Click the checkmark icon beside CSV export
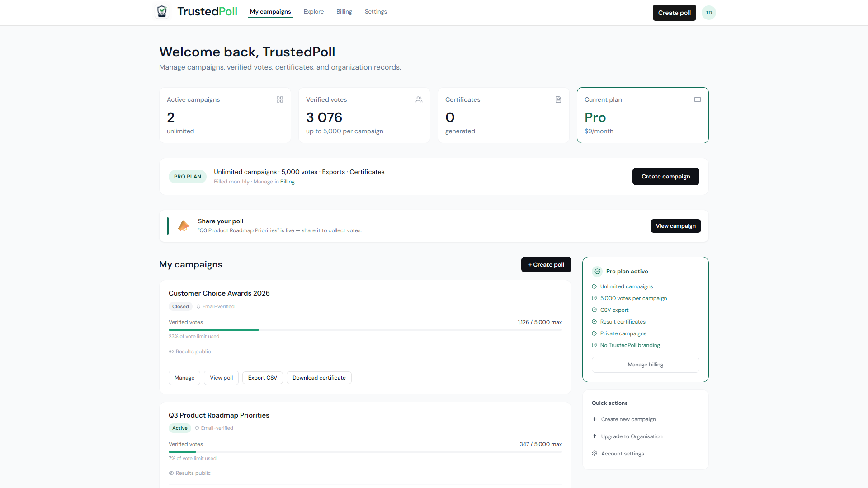 594,310
